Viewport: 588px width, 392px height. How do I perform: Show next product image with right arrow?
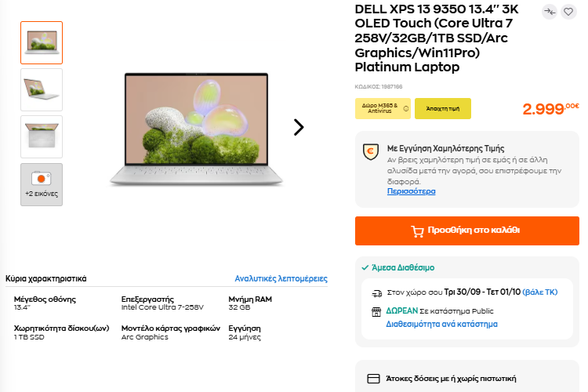coord(298,127)
